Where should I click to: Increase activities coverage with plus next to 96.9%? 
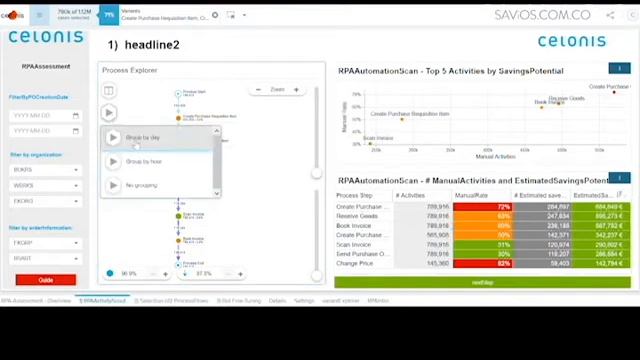point(165,274)
